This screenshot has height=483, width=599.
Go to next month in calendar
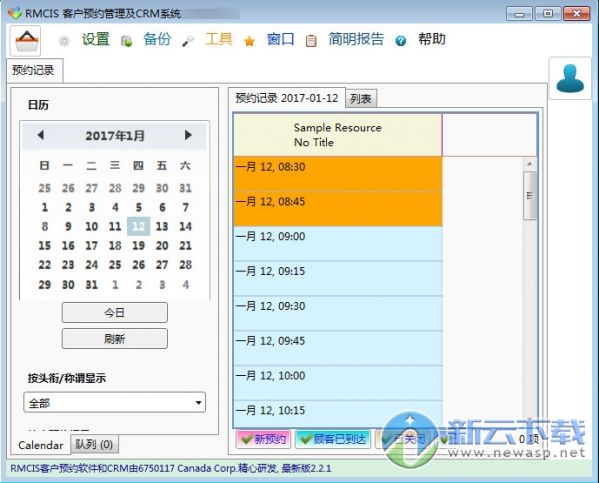click(188, 135)
